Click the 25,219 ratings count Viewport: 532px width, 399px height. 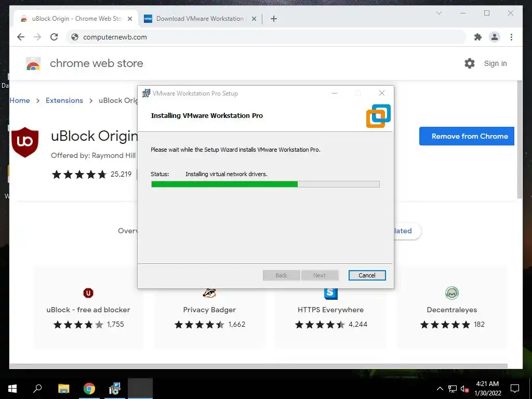point(121,174)
